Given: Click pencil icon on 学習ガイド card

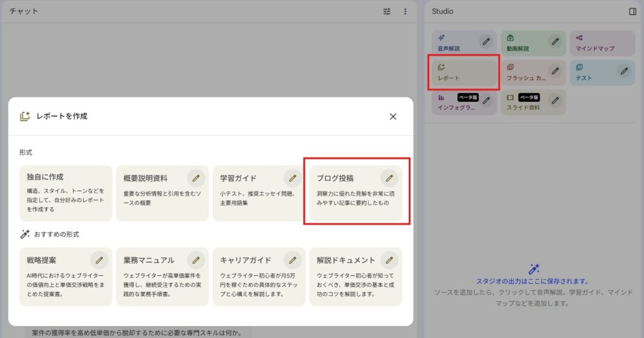Looking at the screenshot, I should [x=292, y=178].
